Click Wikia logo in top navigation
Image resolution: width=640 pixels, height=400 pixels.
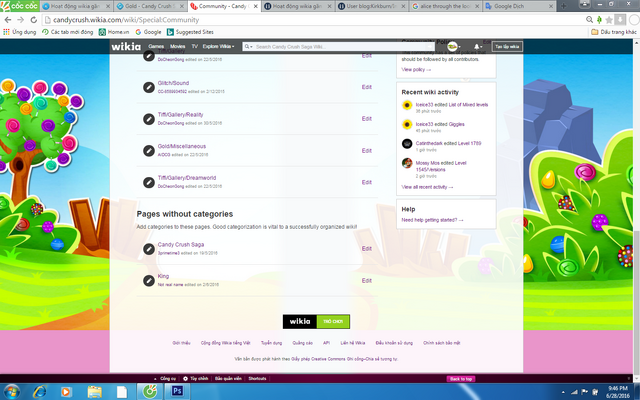(x=126, y=47)
